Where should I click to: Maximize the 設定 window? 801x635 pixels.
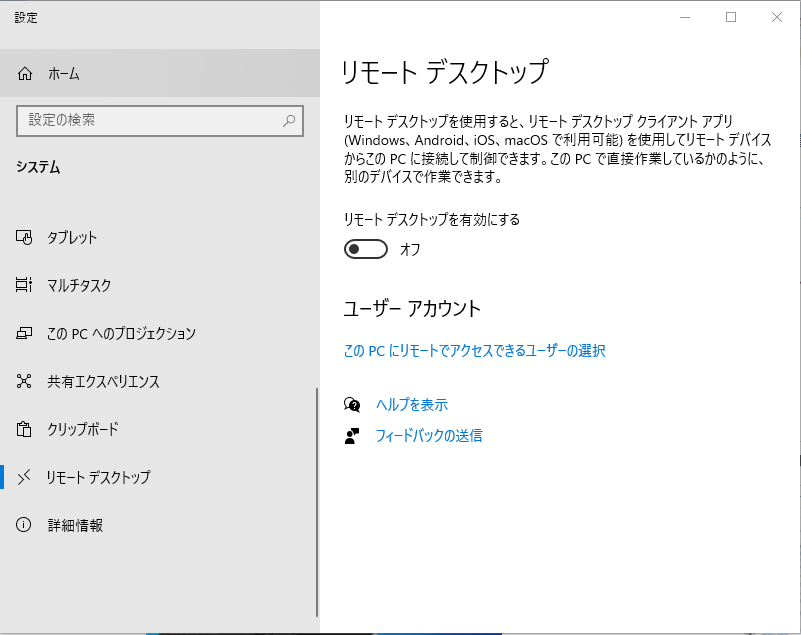731,17
